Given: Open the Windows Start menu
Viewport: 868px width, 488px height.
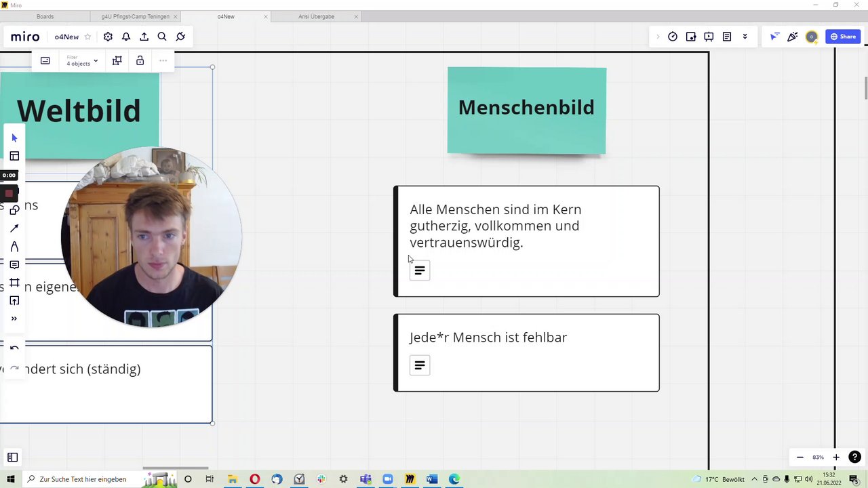Looking at the screenshot, I should pyautogui.click(x=11, y=479).
